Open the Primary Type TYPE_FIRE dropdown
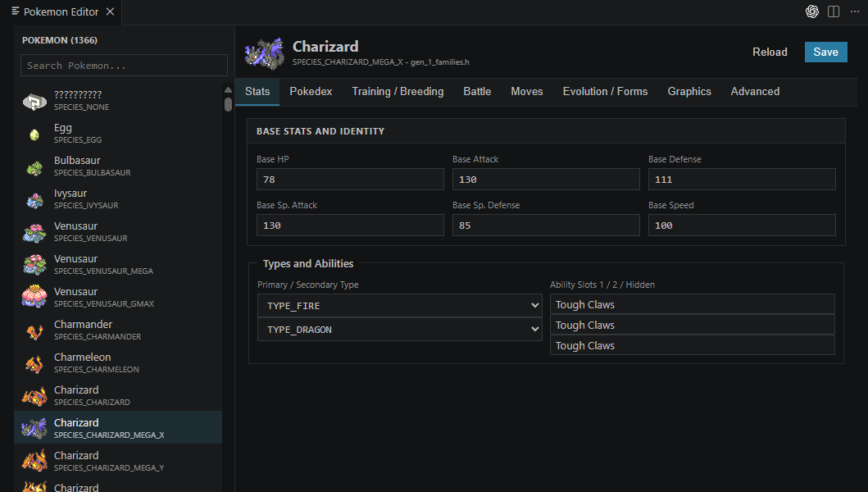This screenshot has width=868, height=492. 400,305
